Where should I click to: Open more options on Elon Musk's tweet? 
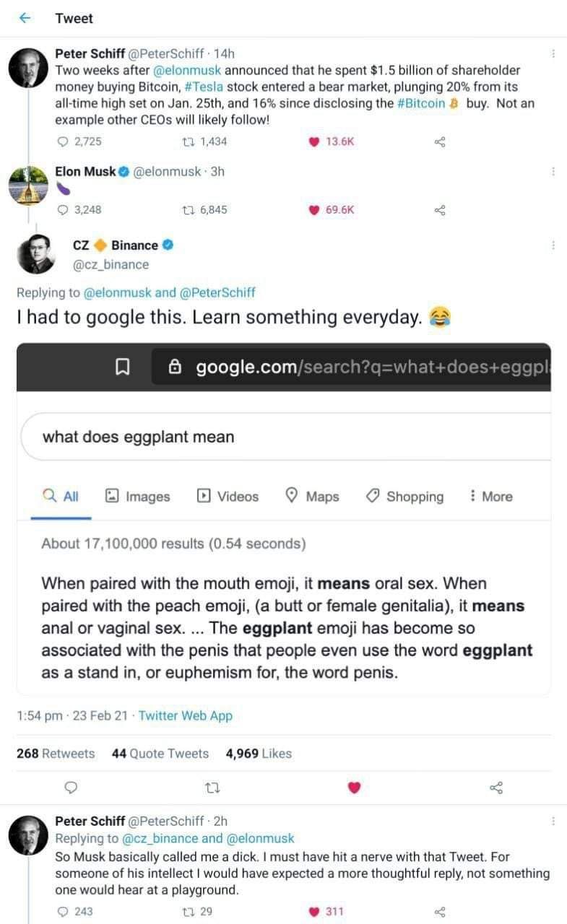tap(553, 171)
